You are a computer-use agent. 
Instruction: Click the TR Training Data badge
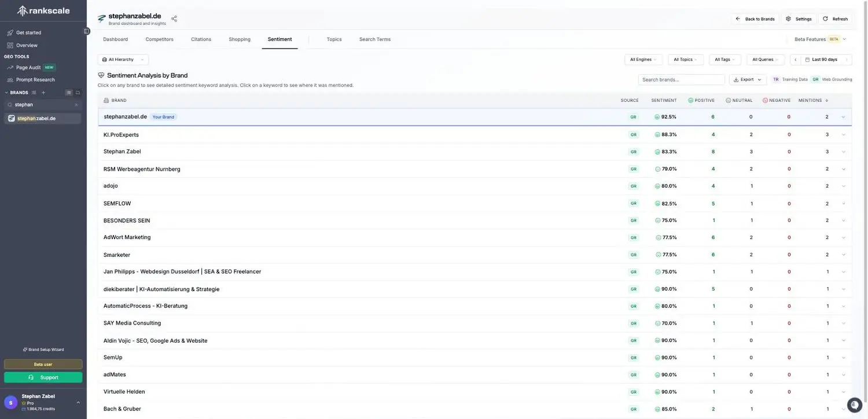point(776,79)
